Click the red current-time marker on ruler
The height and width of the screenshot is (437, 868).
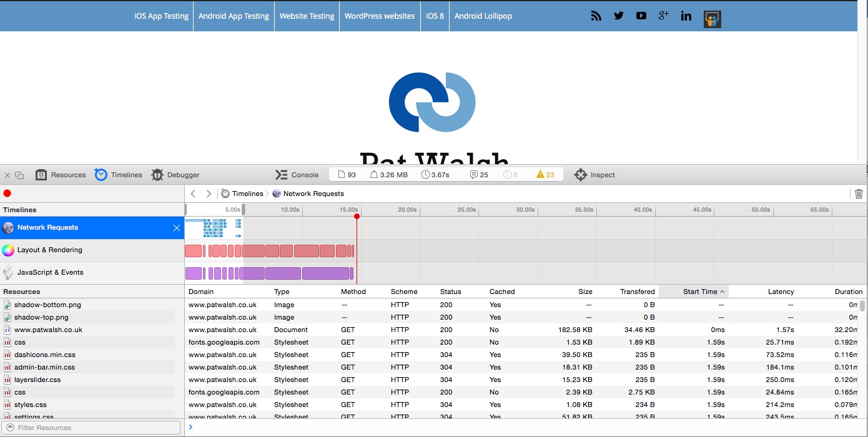click(x=357, y=217)
